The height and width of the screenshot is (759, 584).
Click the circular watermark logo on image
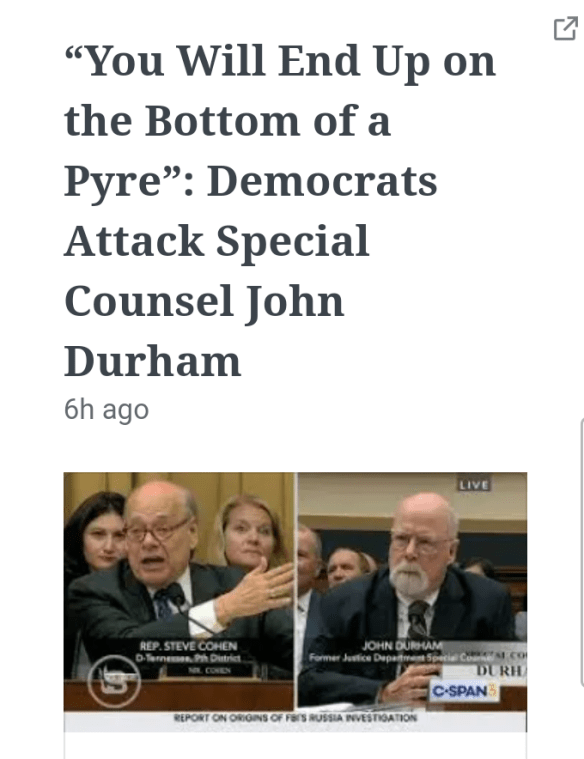[114, 681]
